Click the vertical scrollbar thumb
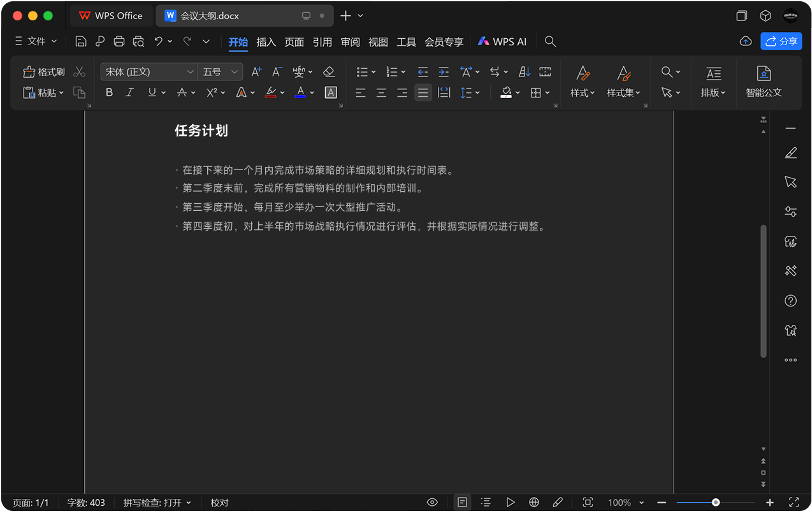Screen dimensions: 812x511 coord(763,290)
